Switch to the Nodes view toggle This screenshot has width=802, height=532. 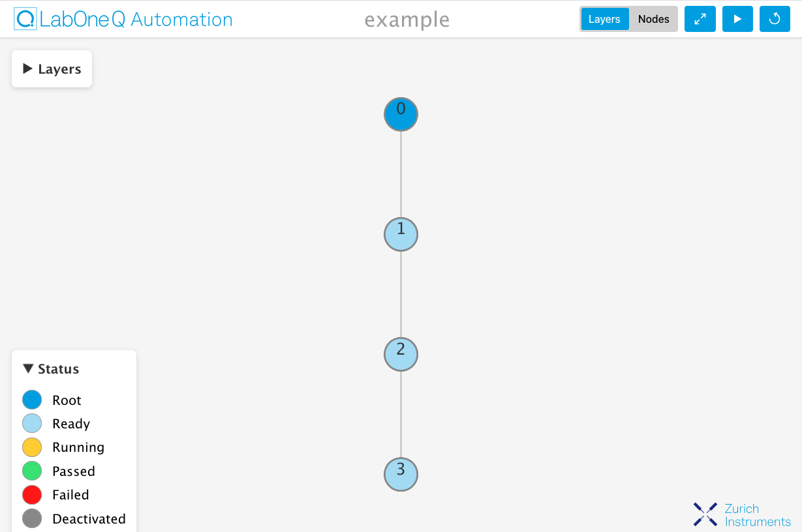click(653, 19)
